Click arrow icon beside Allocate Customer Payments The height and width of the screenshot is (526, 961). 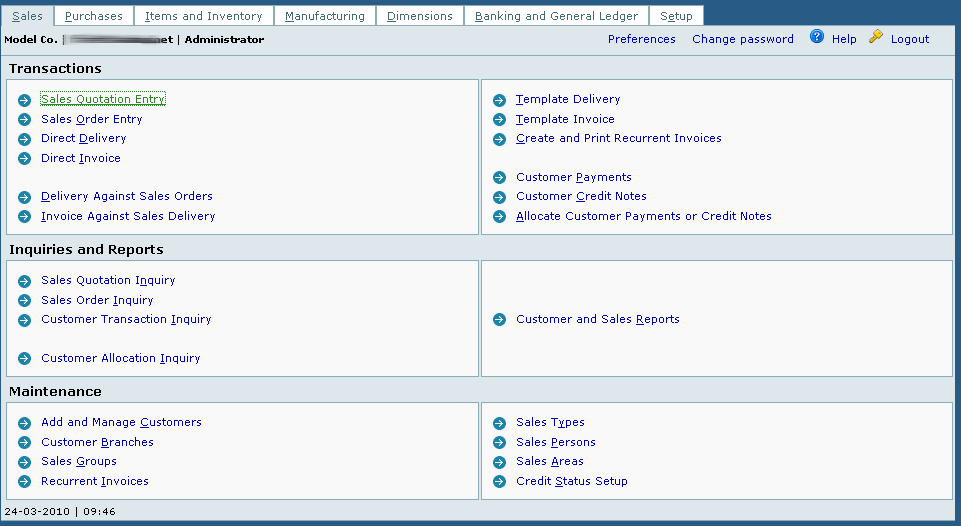(x=499, y=216)
